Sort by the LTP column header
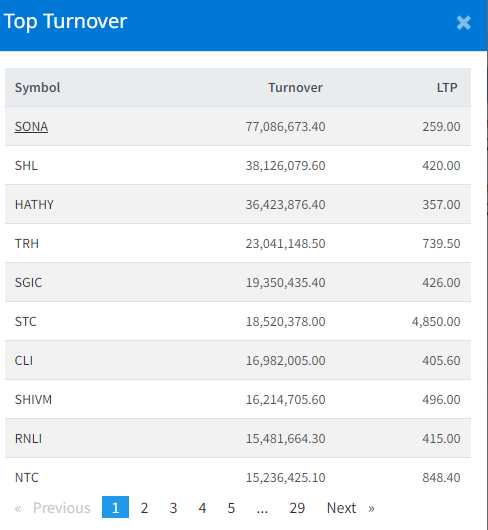The width and height of the screenshot is (488, 530). pos(447,88)
